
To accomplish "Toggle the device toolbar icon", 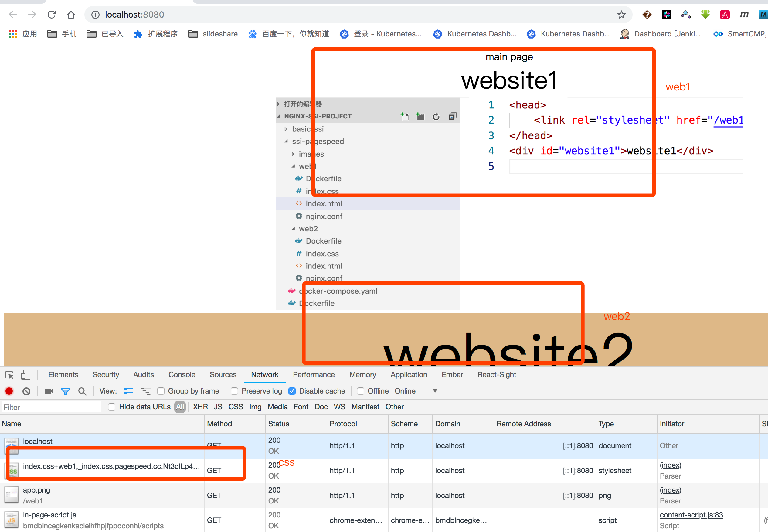I will pos(26,375).
